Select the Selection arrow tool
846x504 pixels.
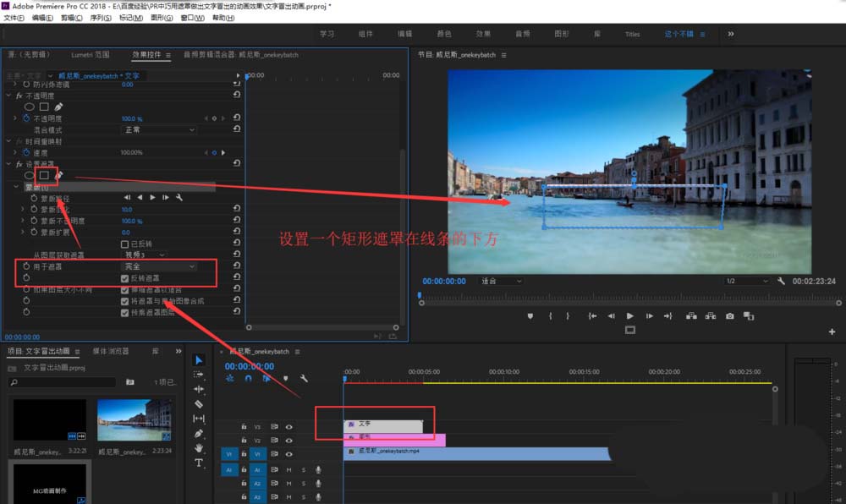click(x=199, y=360)
